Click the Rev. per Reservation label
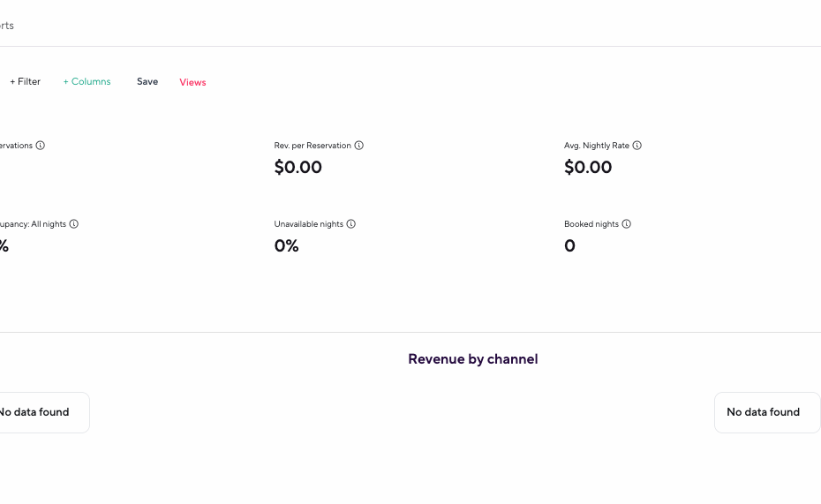Screen dimensions: 821x504 [313, 146]
